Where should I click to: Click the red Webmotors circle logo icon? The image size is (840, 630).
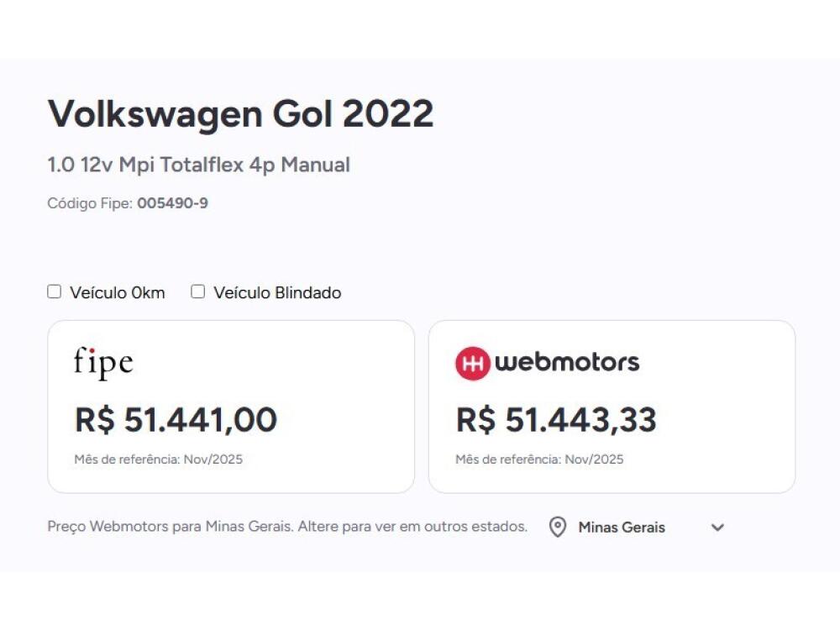coord(472,363)
